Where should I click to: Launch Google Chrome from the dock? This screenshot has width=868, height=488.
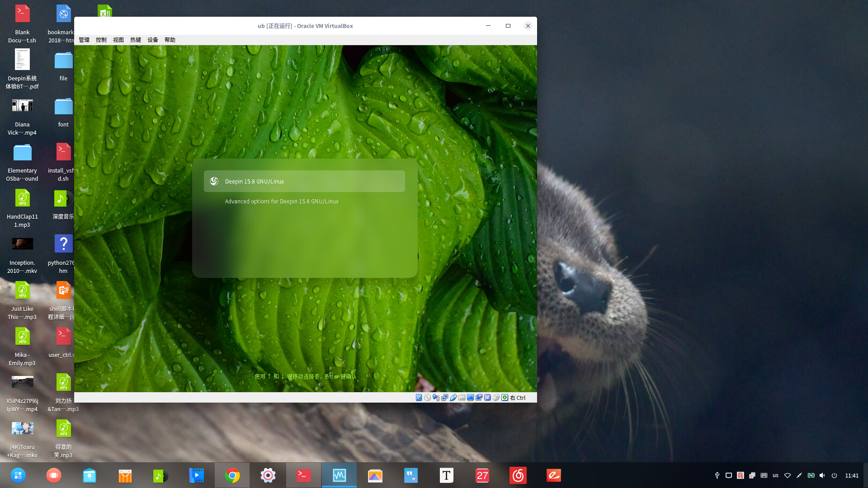232,475
